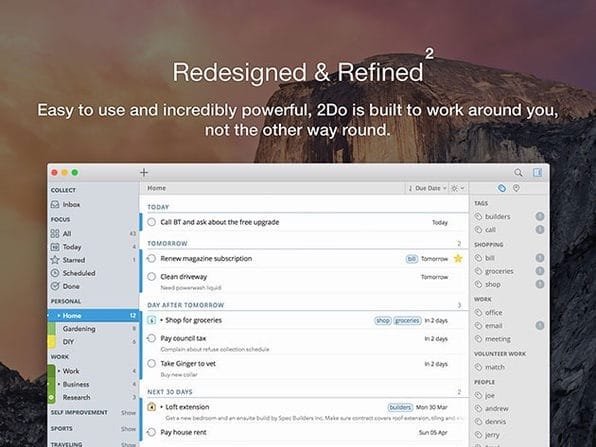Viewport: 596px width, 447px height.
Task: Open the Starred focus list
Action: tap(94, 260)
